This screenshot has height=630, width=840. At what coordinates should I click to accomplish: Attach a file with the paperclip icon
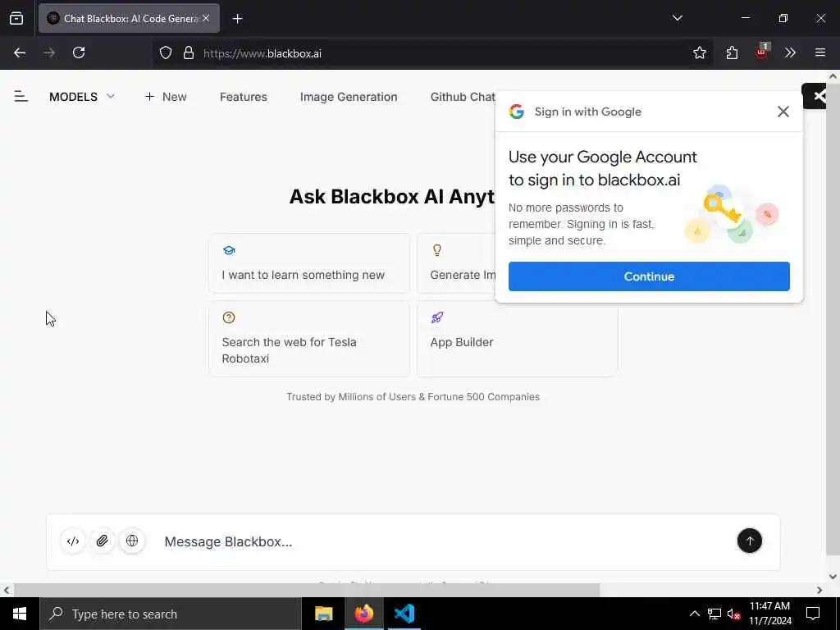103,541
